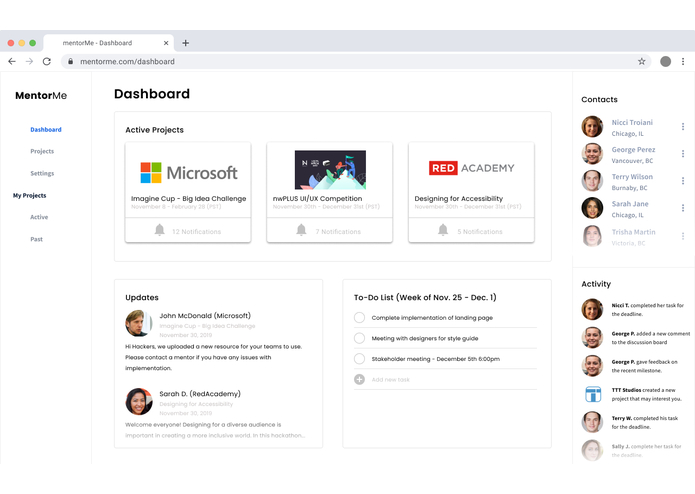Viewport: 695px width, 494px height.
Task: Open options menu for Terry Wilson
Action: (683, 181)
